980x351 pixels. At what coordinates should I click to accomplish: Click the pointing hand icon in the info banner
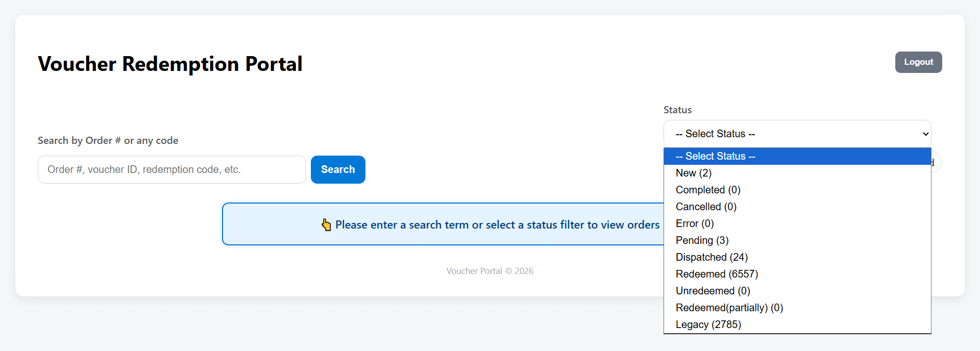coord(326,224)
